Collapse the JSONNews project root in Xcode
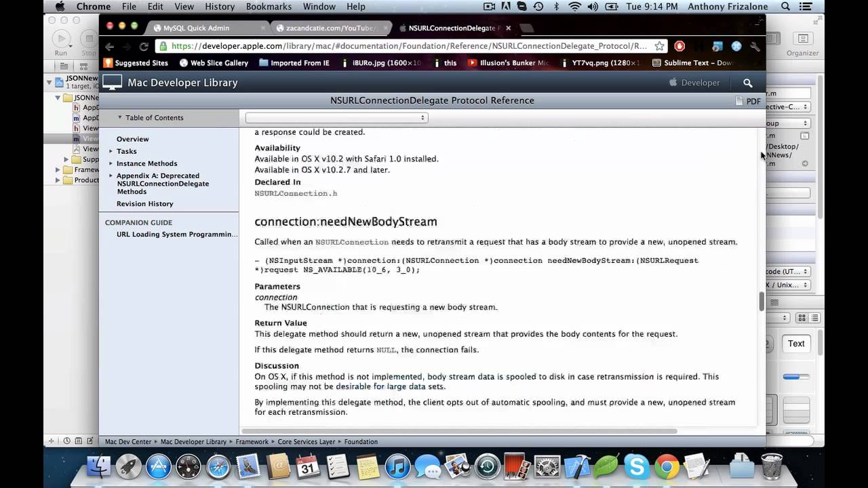The height and width of the screenshot is (488, 868). pos(49,83)
